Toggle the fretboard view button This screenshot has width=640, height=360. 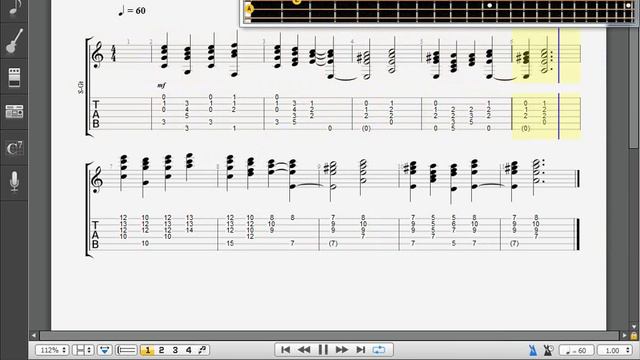127,350
